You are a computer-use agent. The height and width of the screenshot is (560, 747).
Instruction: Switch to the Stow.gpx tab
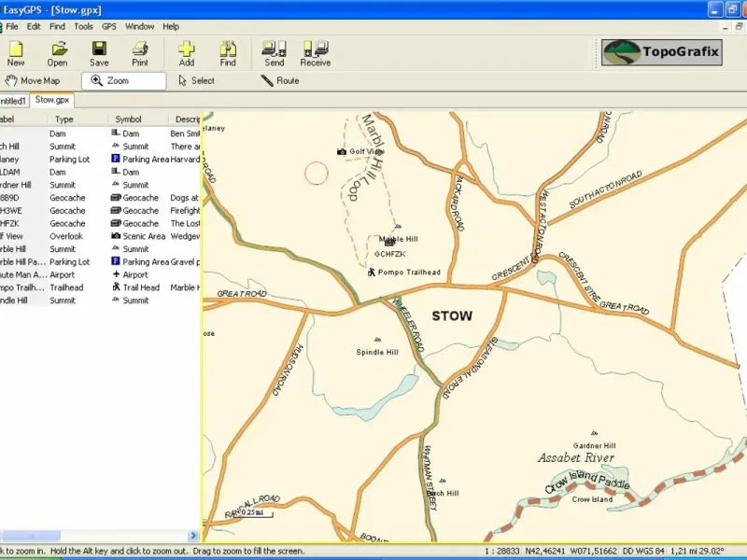52,100
